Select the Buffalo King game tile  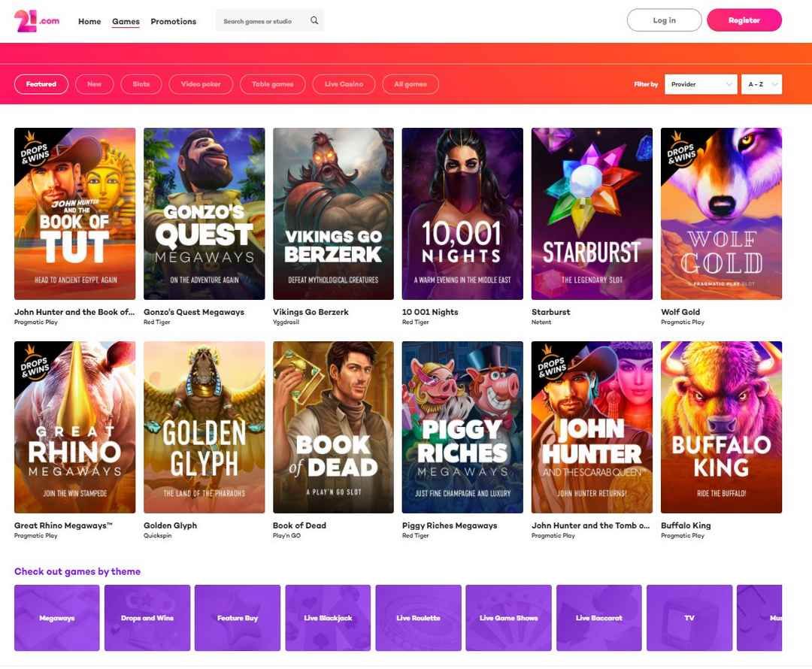[x=721, y=427]
